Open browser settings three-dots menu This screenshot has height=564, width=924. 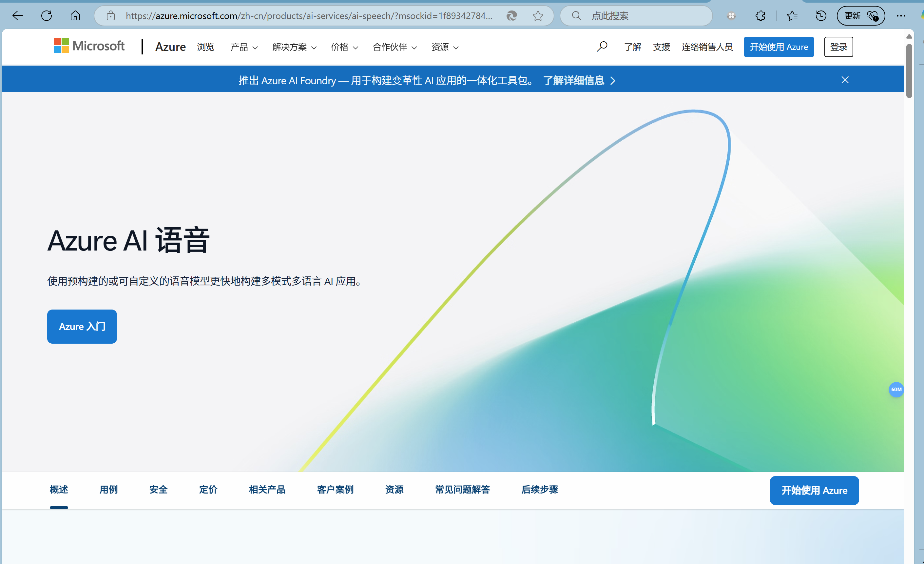click(901, 16)
